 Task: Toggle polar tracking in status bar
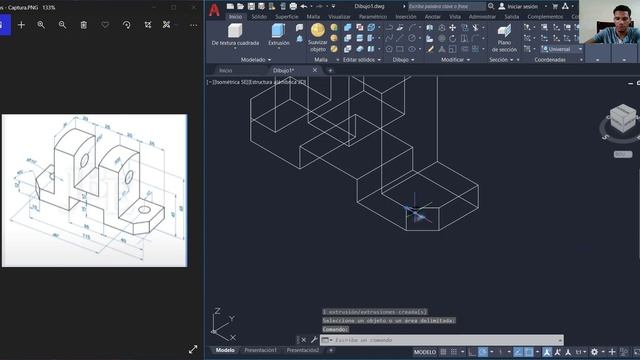click(483, 352)
